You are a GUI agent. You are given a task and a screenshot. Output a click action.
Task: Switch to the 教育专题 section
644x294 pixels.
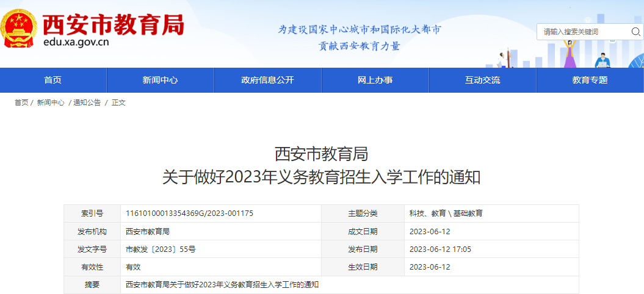tap(590, 80)
